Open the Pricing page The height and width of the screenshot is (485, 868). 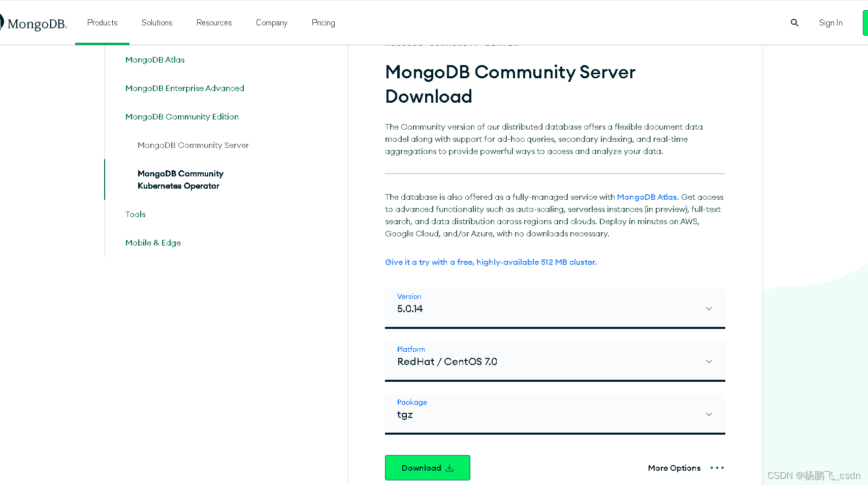pos(323,22)
